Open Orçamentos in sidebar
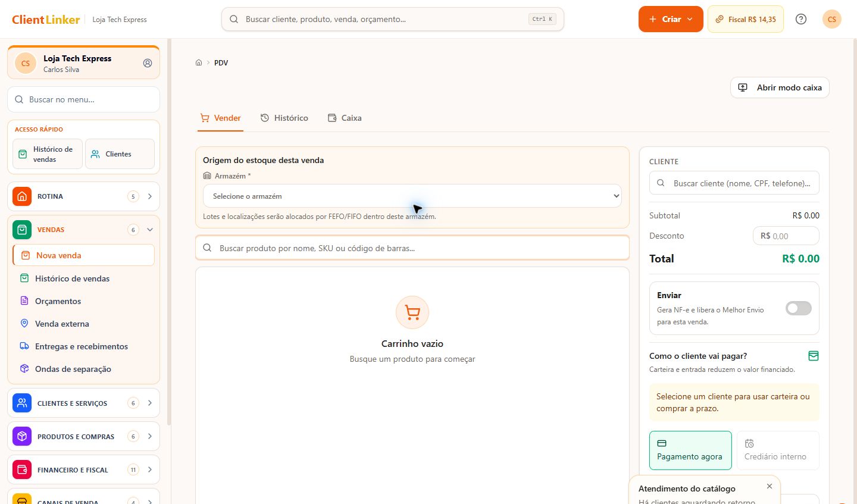857x504 pixels. pos(83,301)
